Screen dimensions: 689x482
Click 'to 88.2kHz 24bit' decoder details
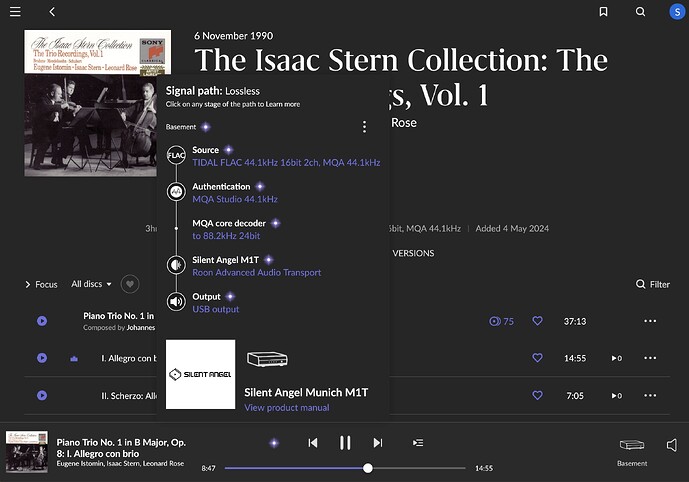coord(226,236)
